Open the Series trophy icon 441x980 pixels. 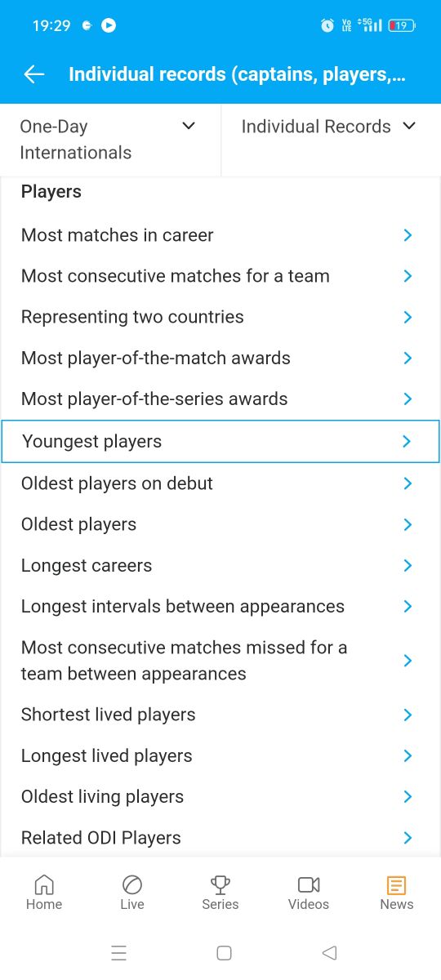pos(220,884)
